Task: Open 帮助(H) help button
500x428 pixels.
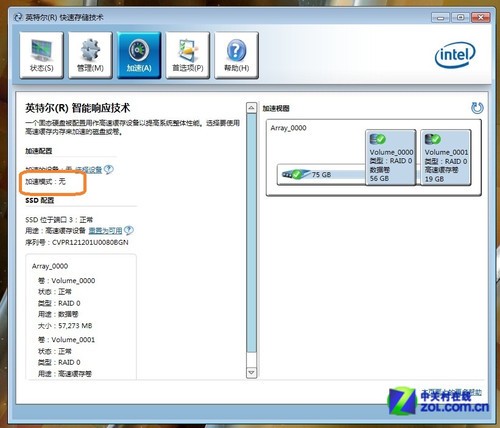Action: (x=236, y=55)
